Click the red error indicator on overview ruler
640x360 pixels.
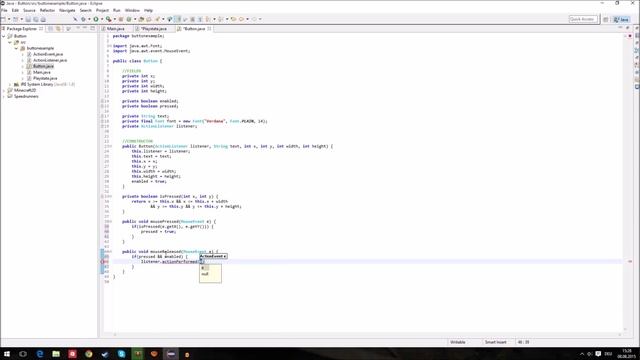[630, 262]
